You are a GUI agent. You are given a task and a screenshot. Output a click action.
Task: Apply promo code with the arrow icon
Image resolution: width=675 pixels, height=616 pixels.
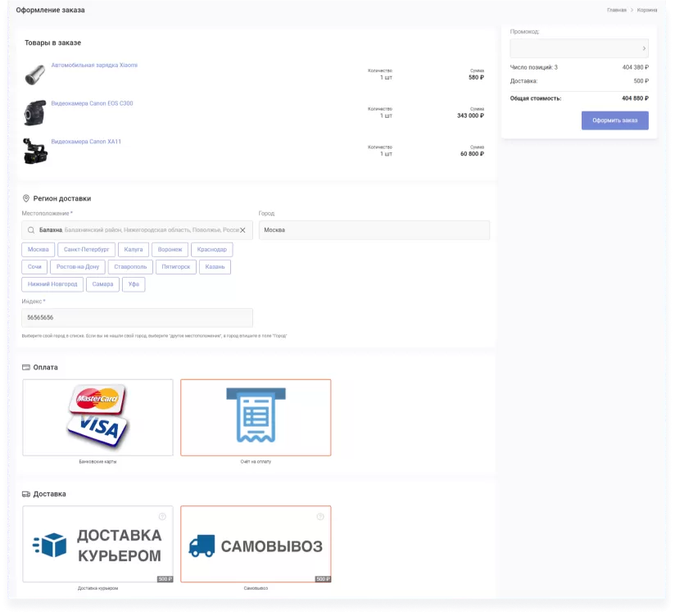pos(643,48)
